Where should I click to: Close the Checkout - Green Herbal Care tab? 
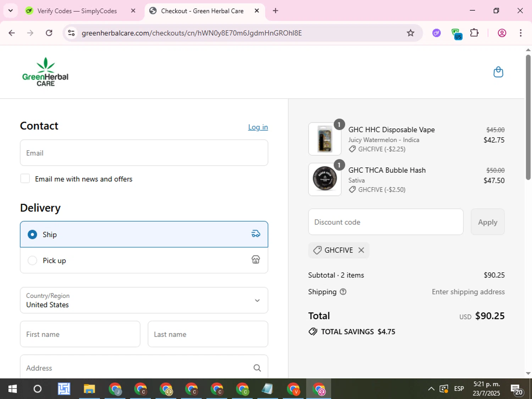(x=257, y=11)
